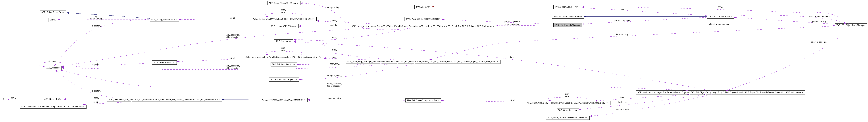Select the ACE_Array_Base< T > node
Viewport: 868px width, 122px height.
[164, 62]
